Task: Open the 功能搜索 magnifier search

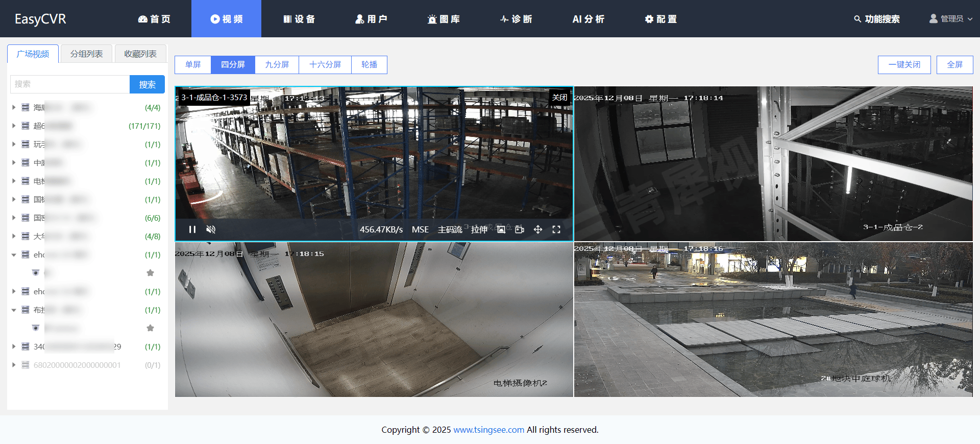Action: (x=876, y=19)
